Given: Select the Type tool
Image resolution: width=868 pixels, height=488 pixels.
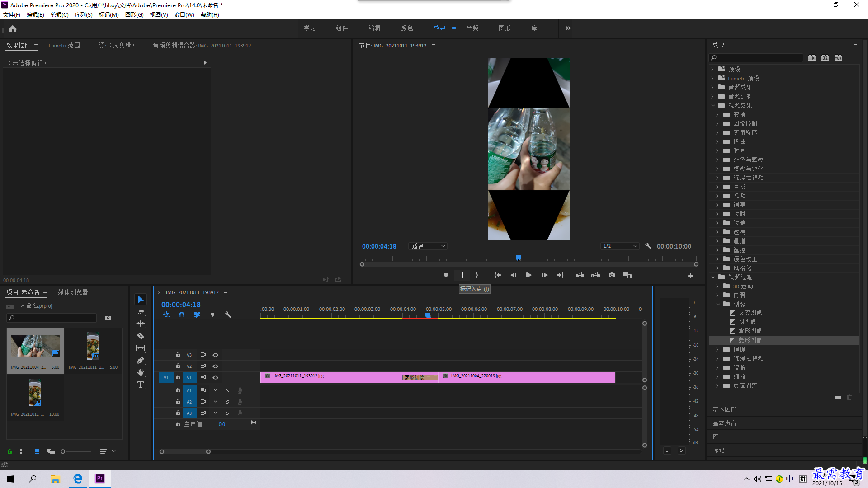Looking at the screenshot, I should point(141,385).
